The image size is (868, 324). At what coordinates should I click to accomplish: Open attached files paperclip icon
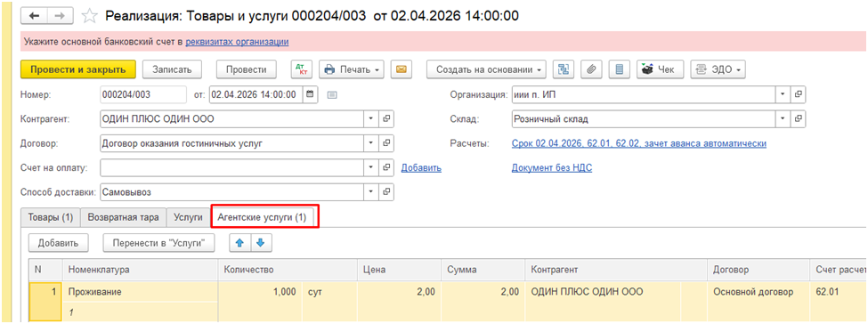pos(591,69)
